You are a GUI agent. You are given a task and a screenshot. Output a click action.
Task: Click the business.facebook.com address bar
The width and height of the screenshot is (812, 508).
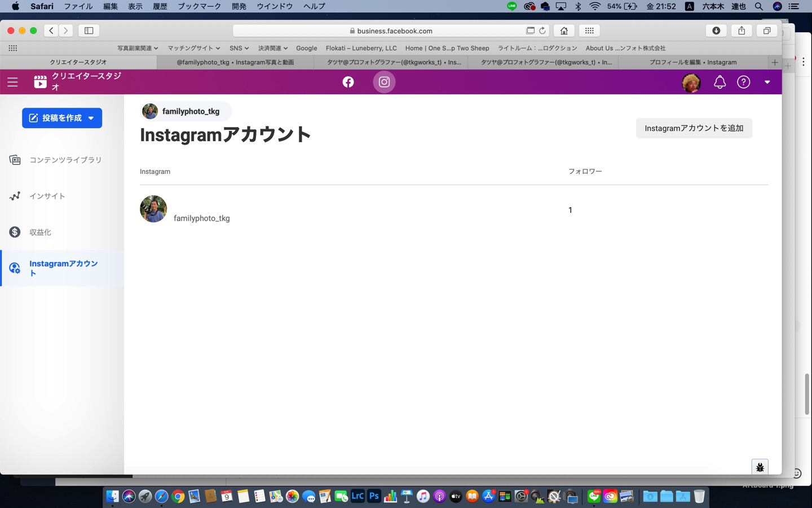[391, 30]
